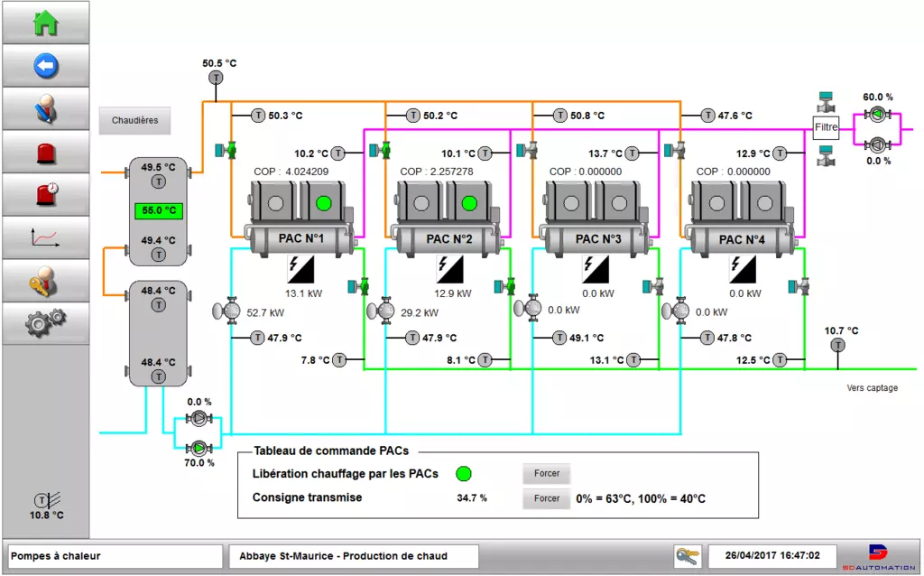Image resolution: width=924 pixels, height=576 pixels.
Task: Click the green Home icon in sidebar
Action: [x=45, y=23]
